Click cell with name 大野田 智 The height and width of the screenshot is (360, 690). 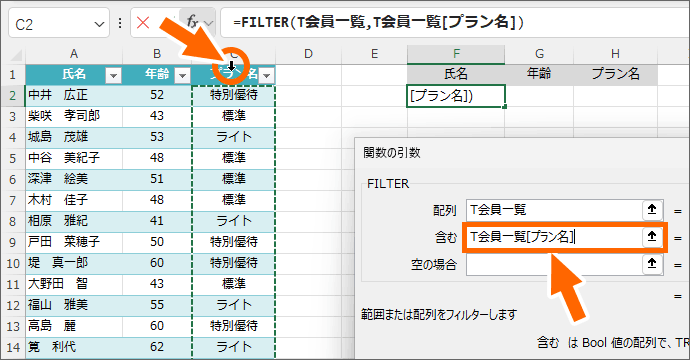(x=73, y=284)
